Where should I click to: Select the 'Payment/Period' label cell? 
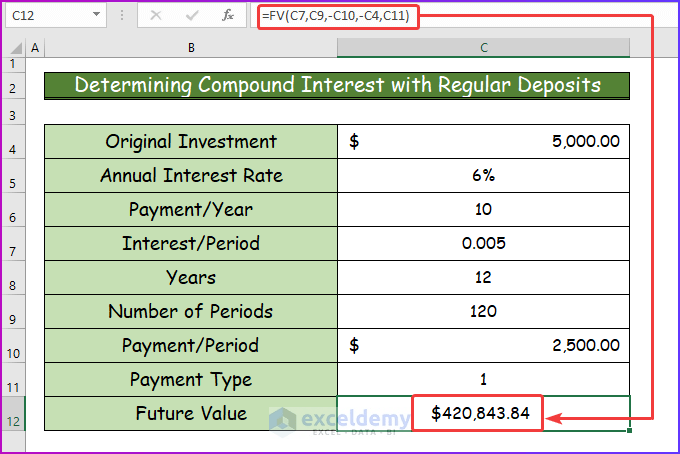click(x=191, y=346)
